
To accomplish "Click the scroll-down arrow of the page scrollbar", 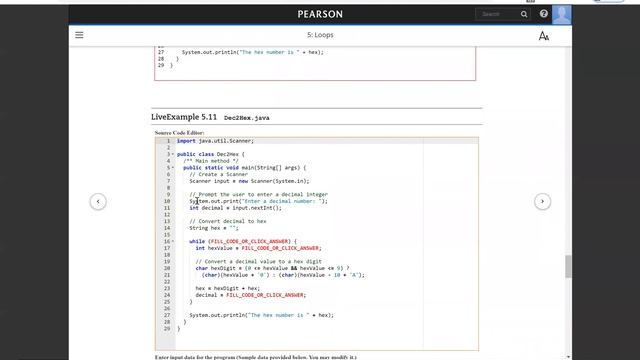I will coord(568,357).
